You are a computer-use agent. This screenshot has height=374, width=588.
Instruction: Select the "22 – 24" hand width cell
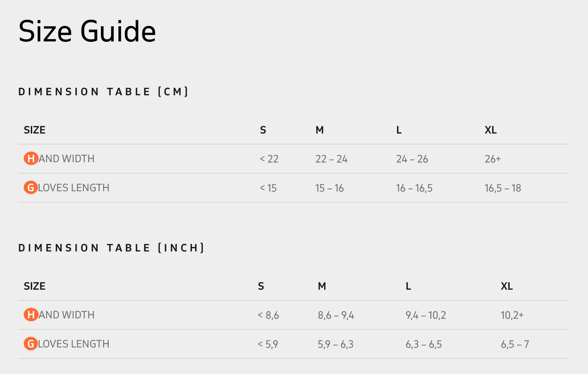[331, 159]
